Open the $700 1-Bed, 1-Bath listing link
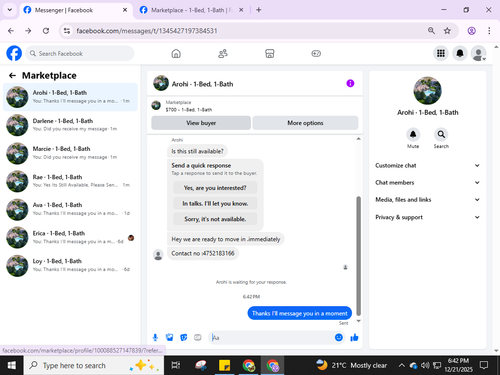This screenshot has width=500, height=375. (x=189, y=109)
